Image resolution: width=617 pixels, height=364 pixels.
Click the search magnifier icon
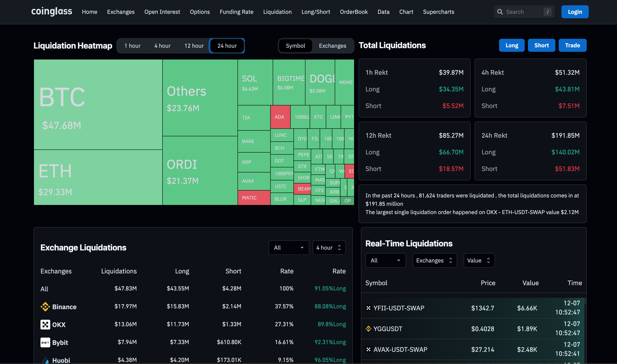[x=500, y=12]
